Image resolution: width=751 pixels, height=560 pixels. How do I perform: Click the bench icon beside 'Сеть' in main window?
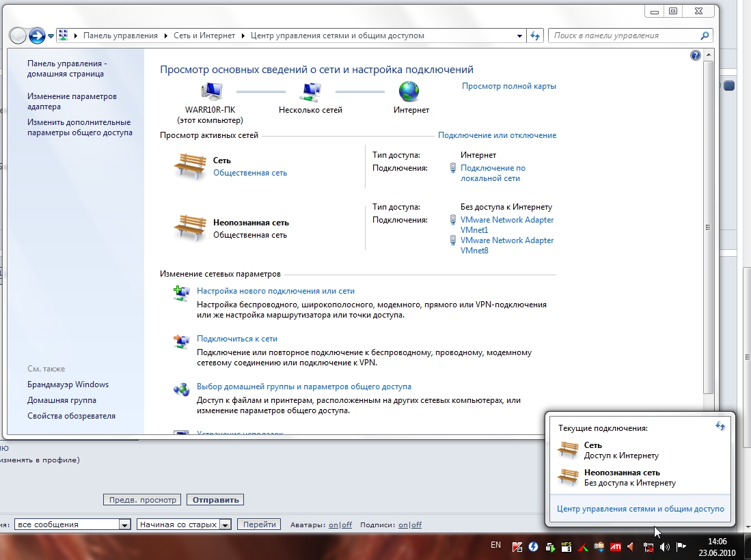(190, 166)
